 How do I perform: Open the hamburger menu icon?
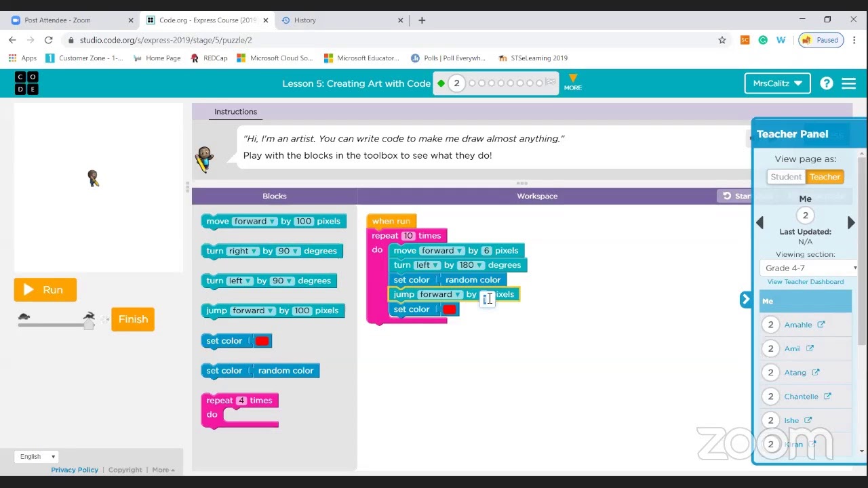click(x=848, y=83)
